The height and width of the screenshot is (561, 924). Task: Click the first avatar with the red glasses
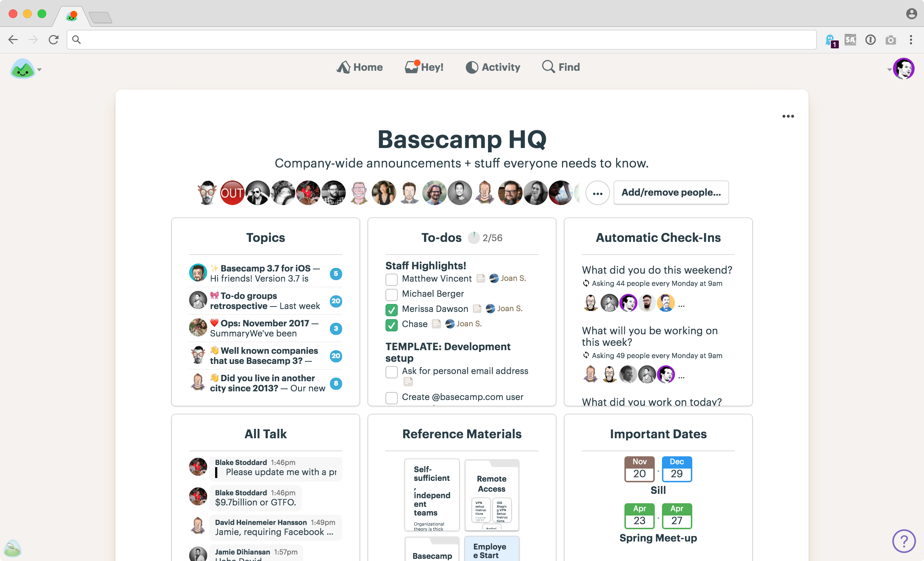(207, 193)
